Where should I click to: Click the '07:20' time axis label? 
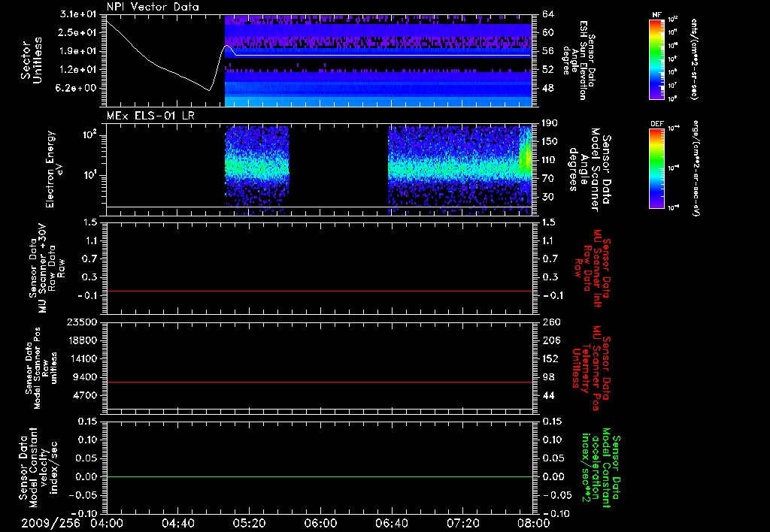tap(463, 523)
